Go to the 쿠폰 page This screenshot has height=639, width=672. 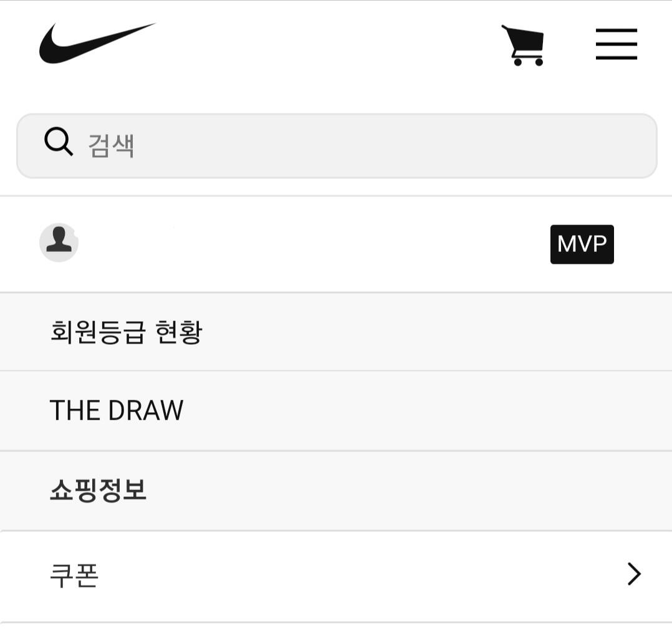point(336,576)
